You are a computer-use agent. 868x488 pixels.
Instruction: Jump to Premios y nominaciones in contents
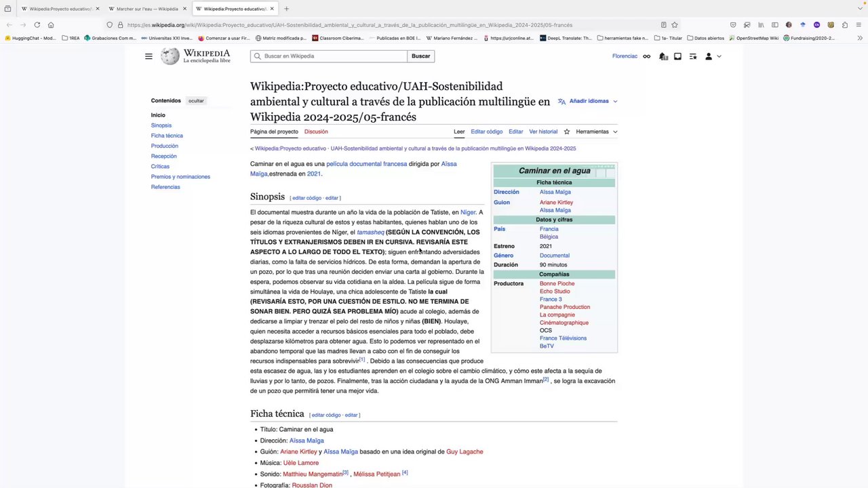tap(180, 176)
